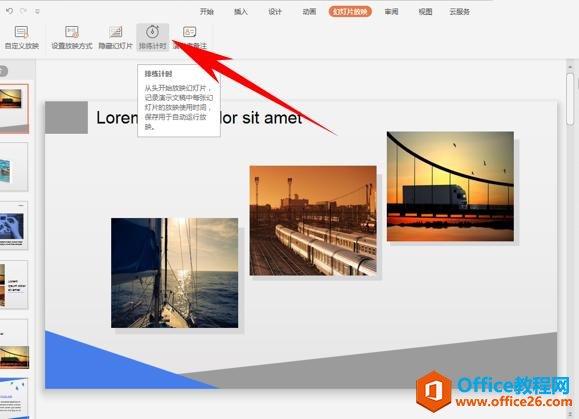Click the gray square shape beside the title

tap(66, 117)
